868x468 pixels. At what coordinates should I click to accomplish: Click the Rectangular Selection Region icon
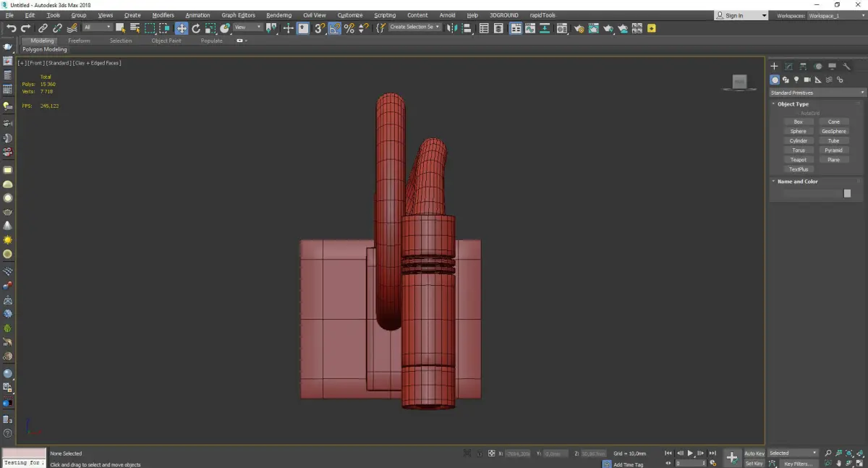150,28
